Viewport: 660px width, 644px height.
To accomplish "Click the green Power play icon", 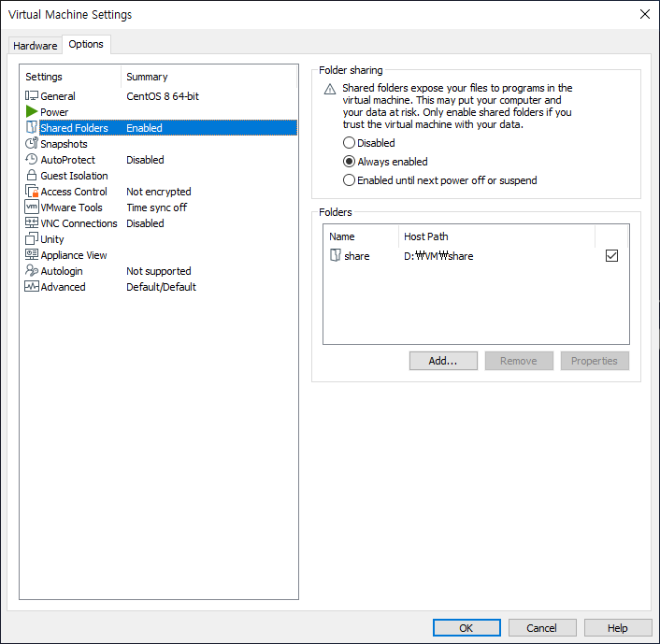I will coord(32,111).
